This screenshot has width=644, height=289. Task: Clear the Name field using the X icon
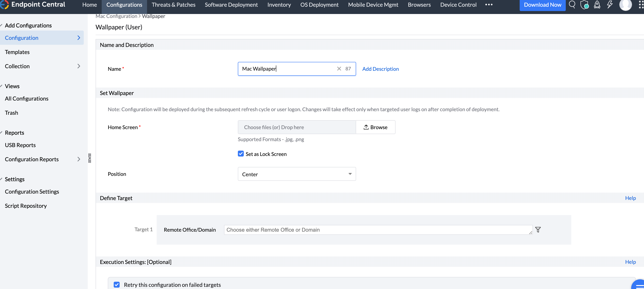click(x=339, y=69)
